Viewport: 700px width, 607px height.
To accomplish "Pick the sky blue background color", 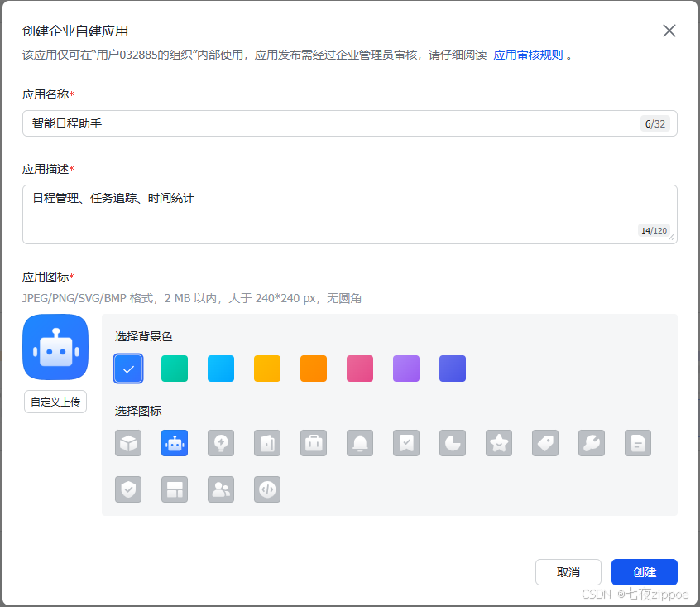I will (221, 369).
